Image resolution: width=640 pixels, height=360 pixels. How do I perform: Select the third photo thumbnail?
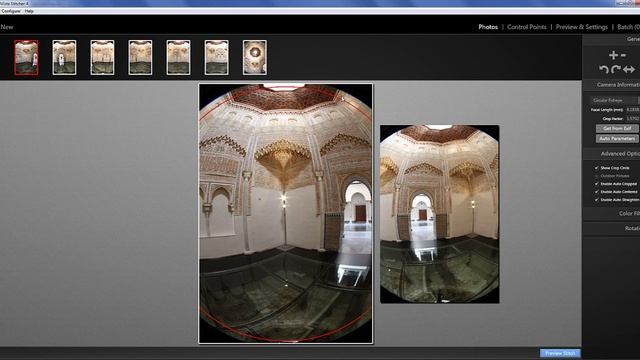pyautogui.click(x=102, y=58)
